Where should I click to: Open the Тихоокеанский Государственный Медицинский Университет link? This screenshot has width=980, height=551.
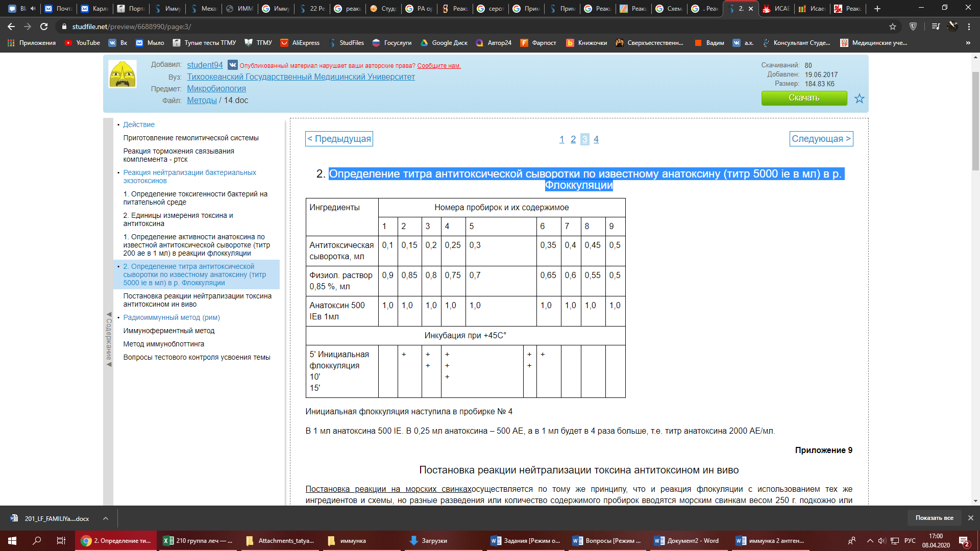pos(301,77)
